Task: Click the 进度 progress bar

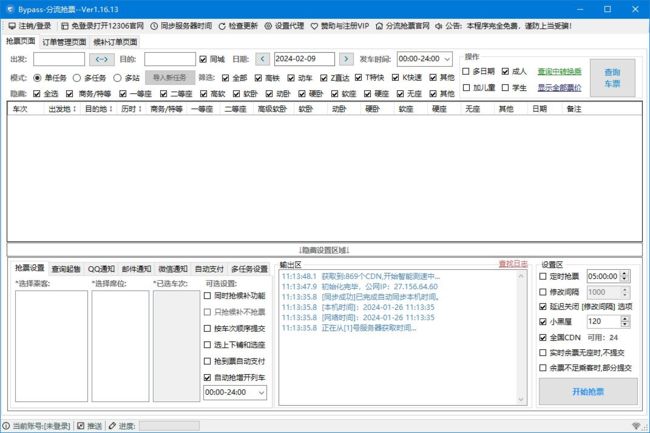Action: (x=169, y=426)
